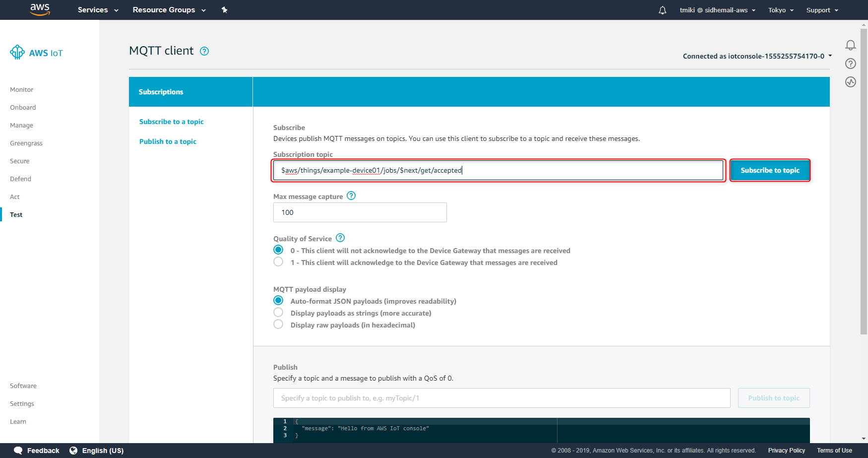Expand the Connected as iotconsole dropdown
Viewport: 868px width, 458px height.
[x=757, y=56]
